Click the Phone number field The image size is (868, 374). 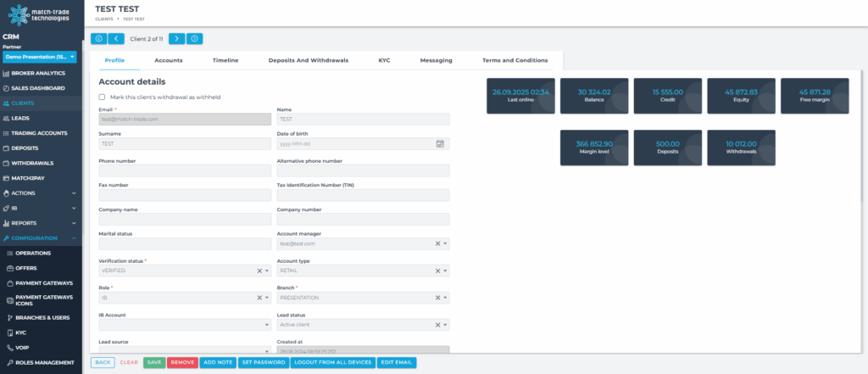[184, 170]
